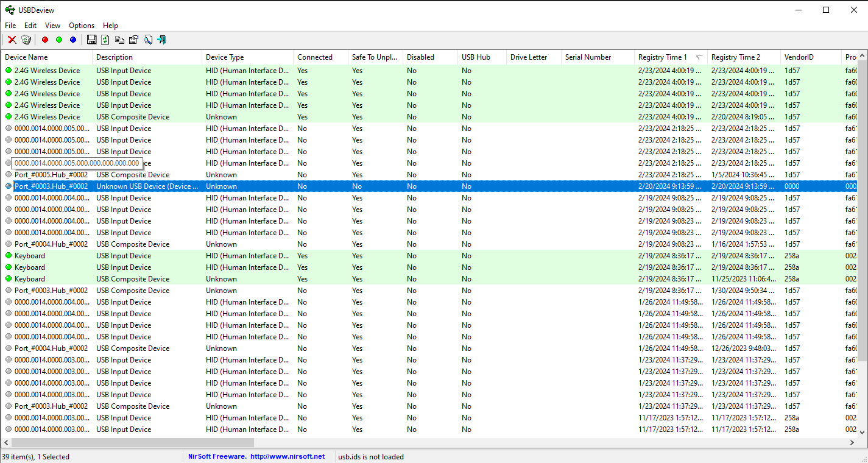Click the green arrows refresh icon
868x463 pixels.
coord(105,40)
